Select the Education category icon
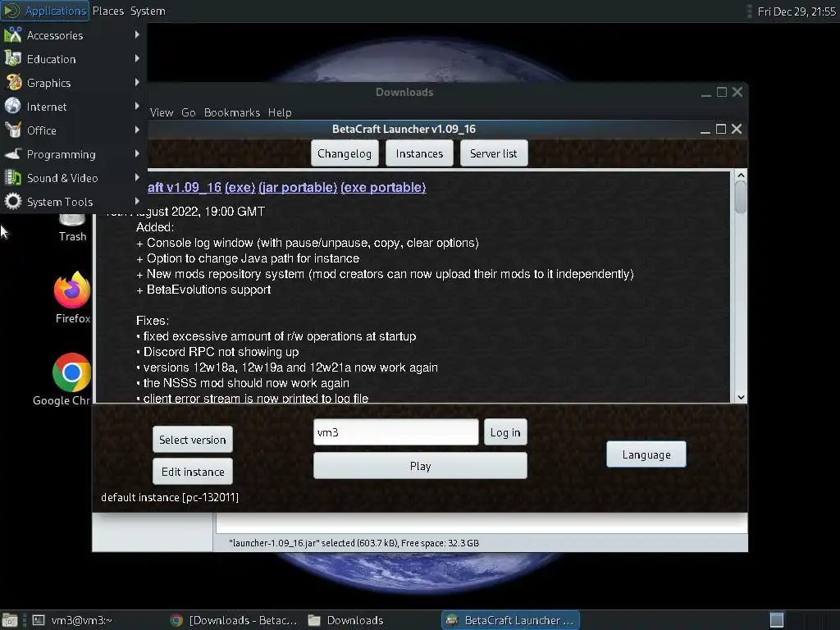This screenshot has width=840, height=630. (13, 59)
